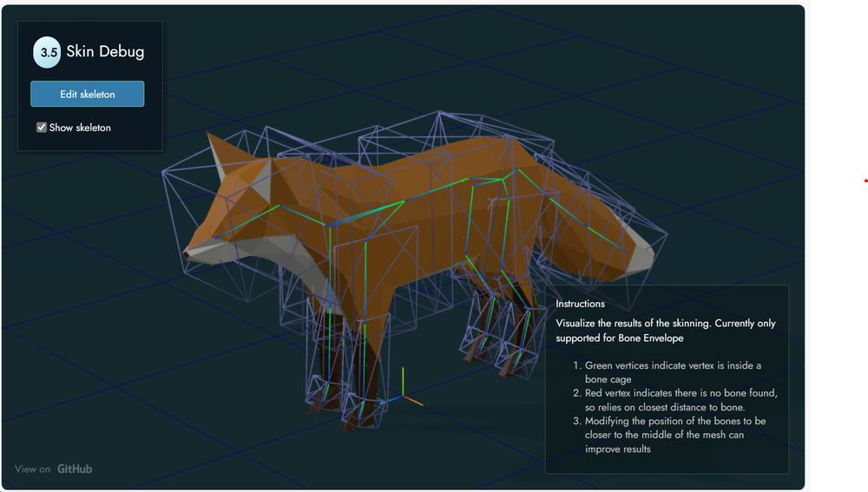Click the Skin Debug title
This screenshot has height=492, width=868.
pyautogui.click(x=105, y=51)
